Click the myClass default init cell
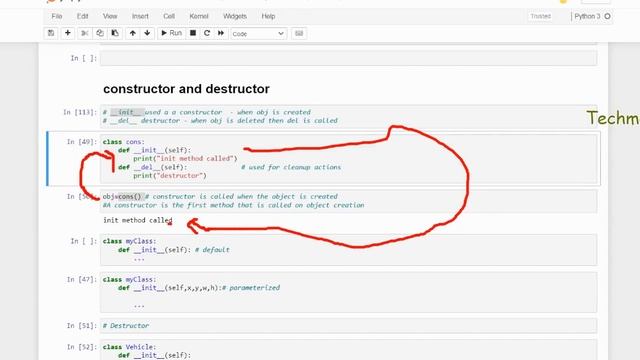Screen dimensions: 640x360 pyautogui.click(x=349, y=250)
